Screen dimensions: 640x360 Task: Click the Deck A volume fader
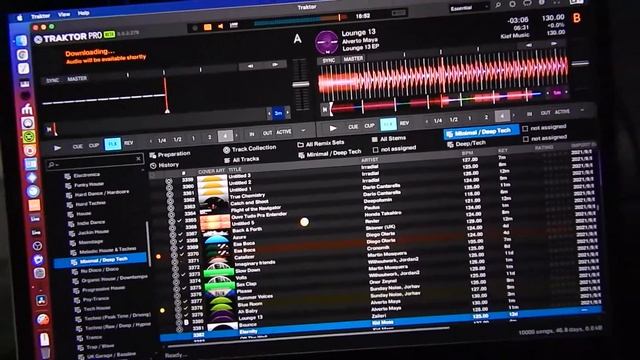(x=301, y=84)
